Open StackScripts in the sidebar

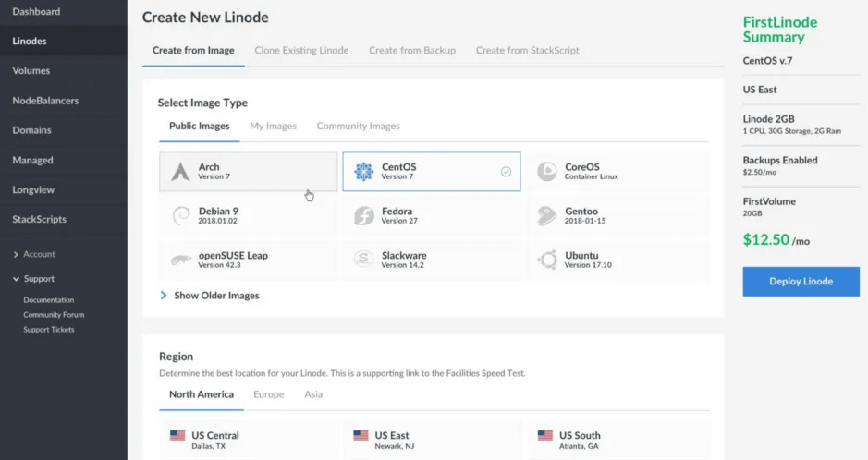[64, 219]
